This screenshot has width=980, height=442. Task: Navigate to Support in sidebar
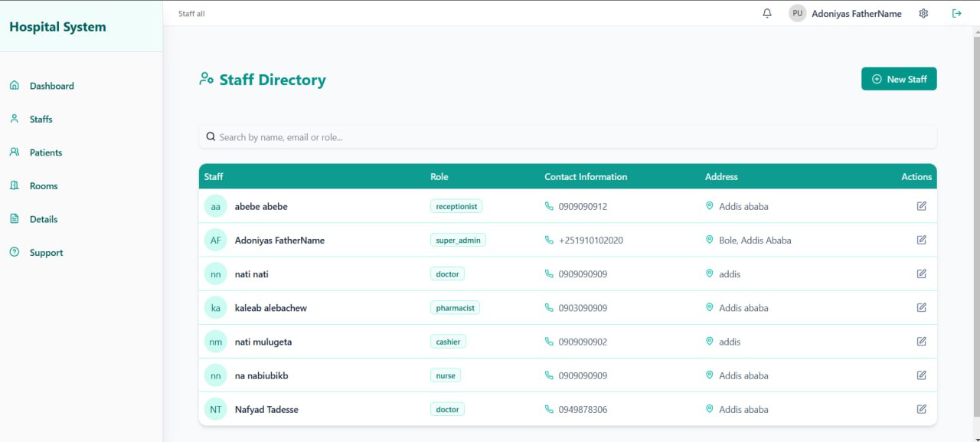(x=46, y=253)
